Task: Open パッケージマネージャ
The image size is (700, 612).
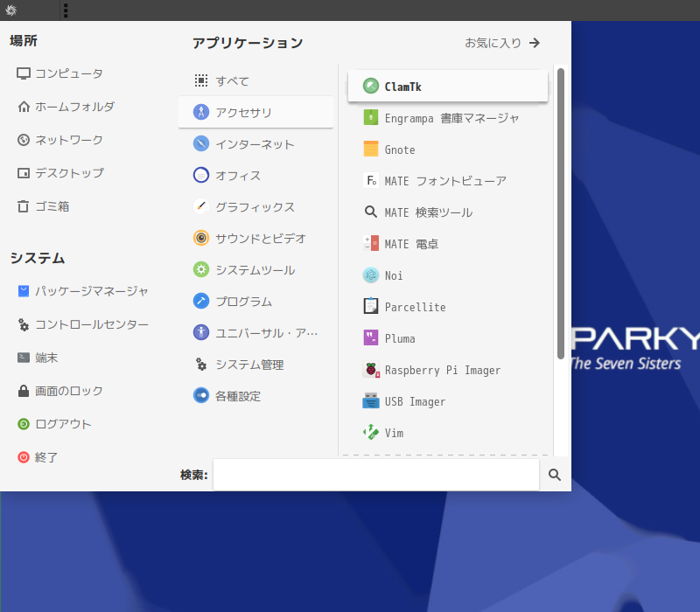Action: pos(82,291)
